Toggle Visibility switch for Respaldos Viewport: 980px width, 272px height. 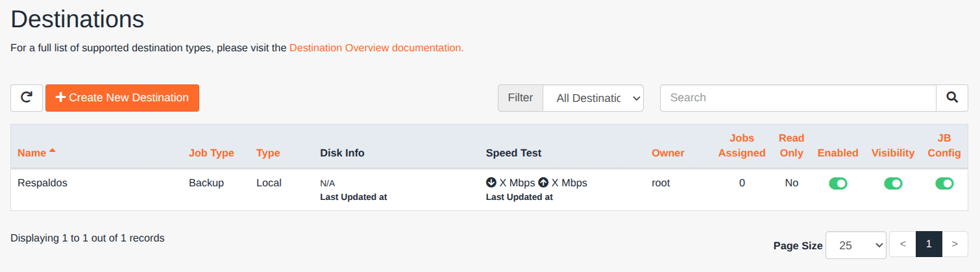pos(893,184)
